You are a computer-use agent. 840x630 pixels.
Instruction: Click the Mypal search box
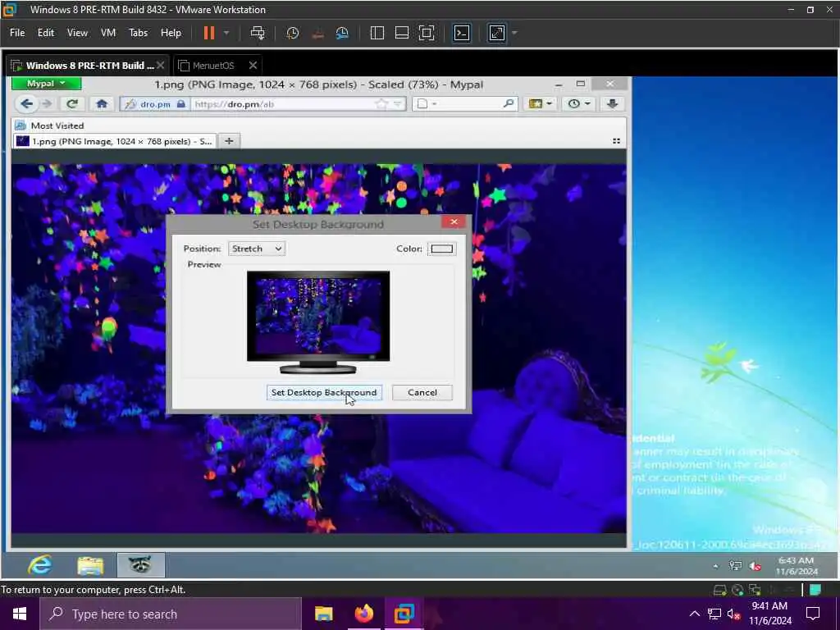point(464,104)
